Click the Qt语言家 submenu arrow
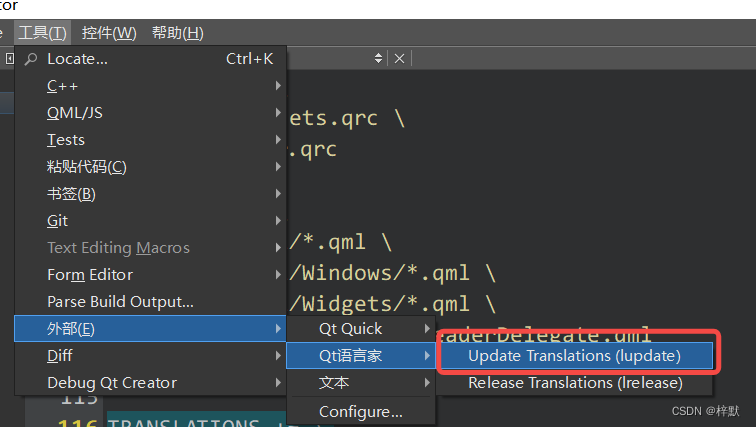This screenshot has height=427, width=756. pos(427,356)
